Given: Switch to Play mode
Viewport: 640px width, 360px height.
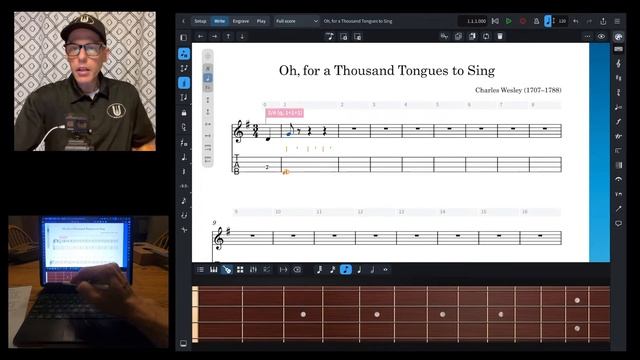Looking at the screenshot, I should (x=261, y=21).
